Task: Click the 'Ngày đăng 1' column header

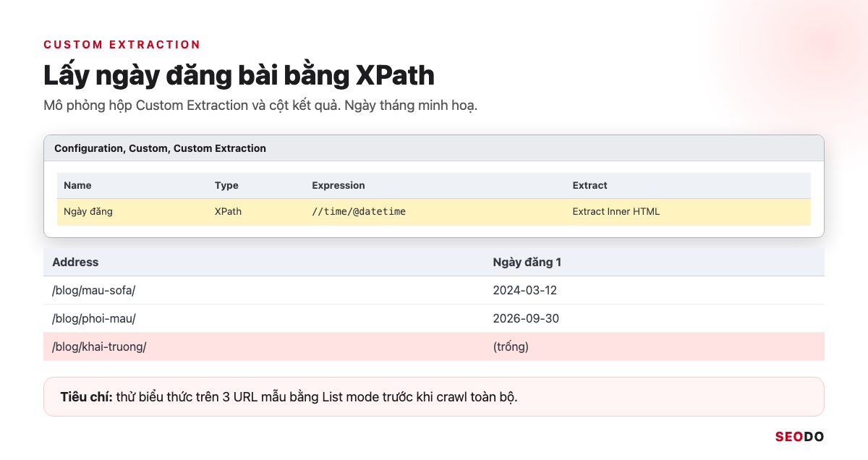Action: click(527, 262)
